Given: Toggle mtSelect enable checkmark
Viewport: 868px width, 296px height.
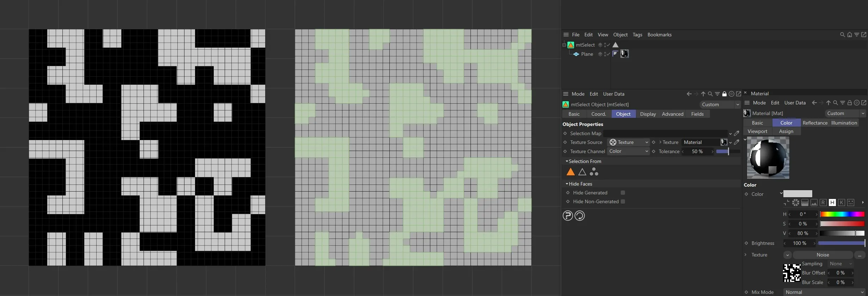Looking at the screenshot, I should tap(608, 45).
